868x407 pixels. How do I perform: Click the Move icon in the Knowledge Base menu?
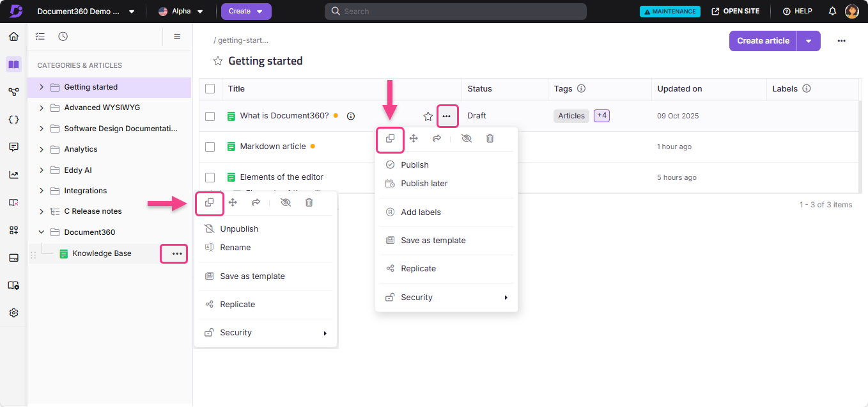click(233, 202)
